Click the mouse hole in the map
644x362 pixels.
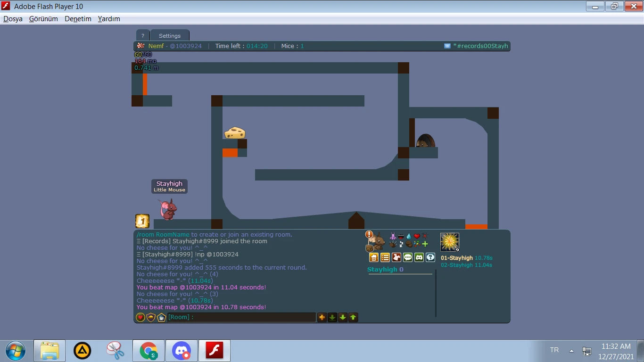pyautogui.click(x=425, y=141)
